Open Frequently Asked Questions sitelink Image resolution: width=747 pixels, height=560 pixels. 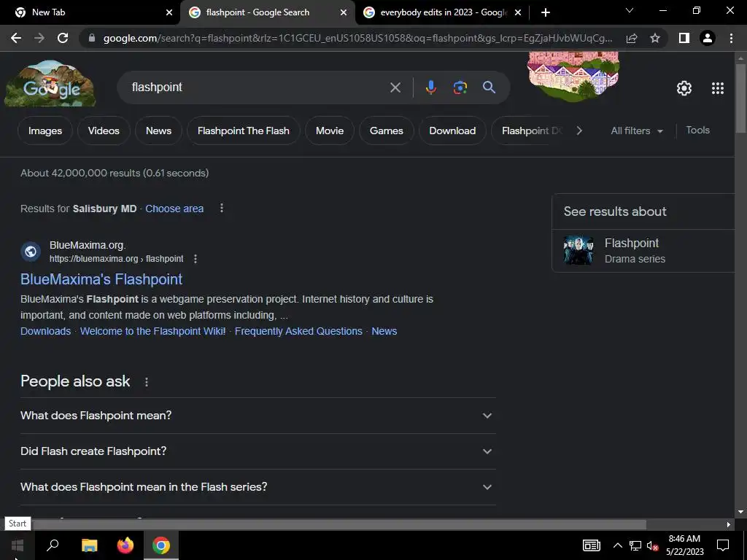298,332
